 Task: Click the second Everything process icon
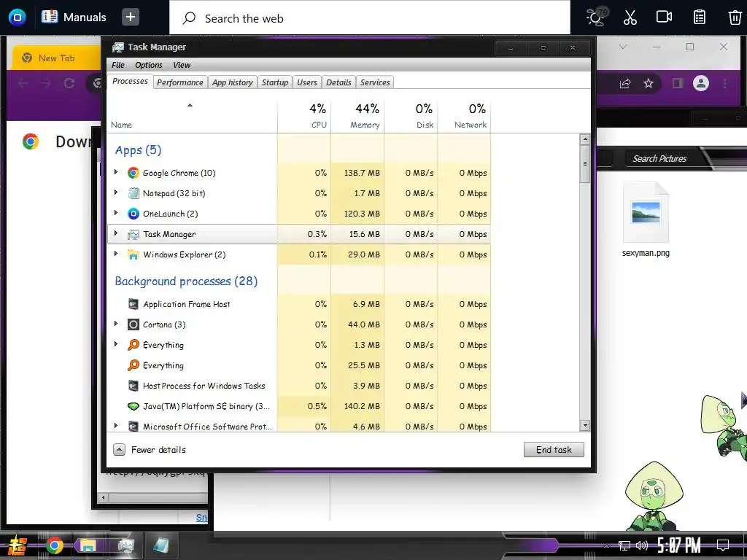133,365
